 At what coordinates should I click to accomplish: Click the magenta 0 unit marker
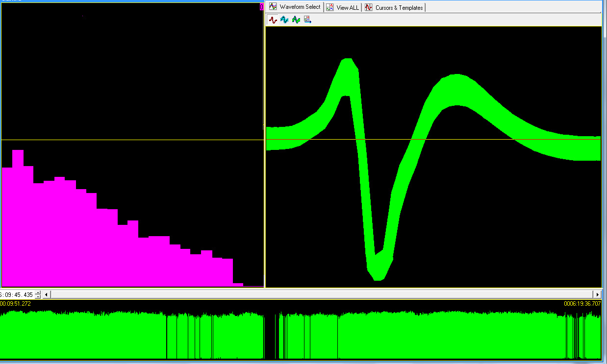click(261, 7)
